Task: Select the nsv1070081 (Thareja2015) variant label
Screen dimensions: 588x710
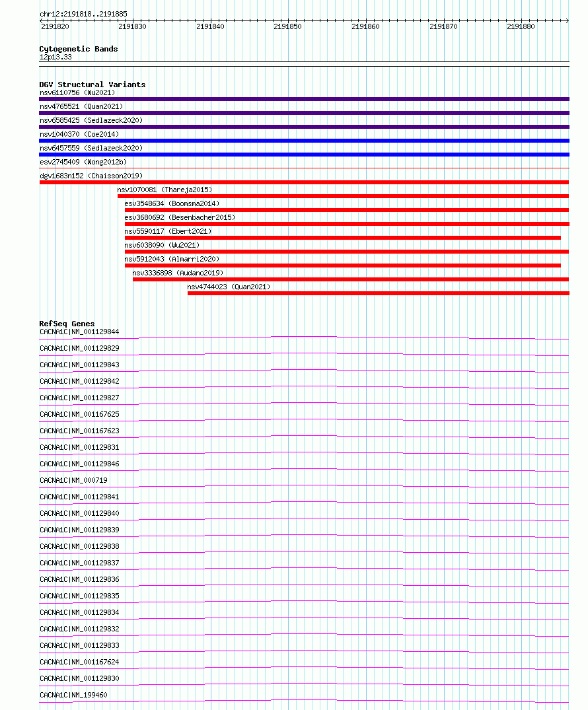Action: (165, 190)
